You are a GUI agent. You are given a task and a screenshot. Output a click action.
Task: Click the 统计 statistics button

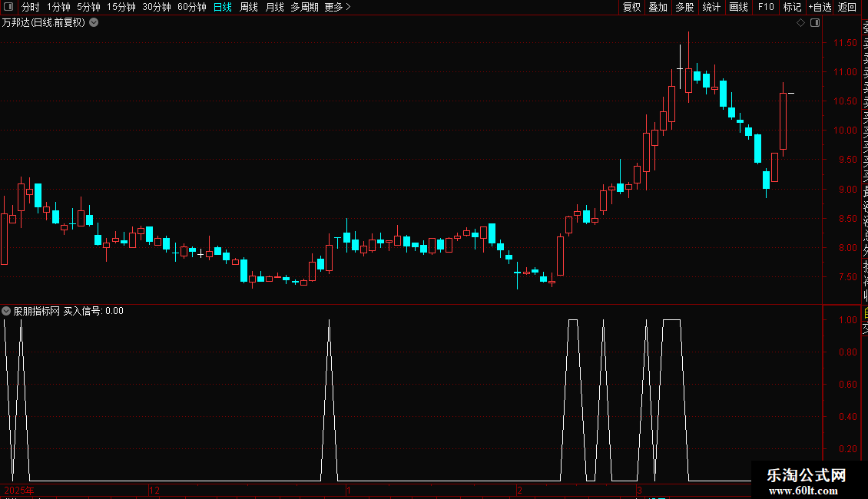pos(711,7)
